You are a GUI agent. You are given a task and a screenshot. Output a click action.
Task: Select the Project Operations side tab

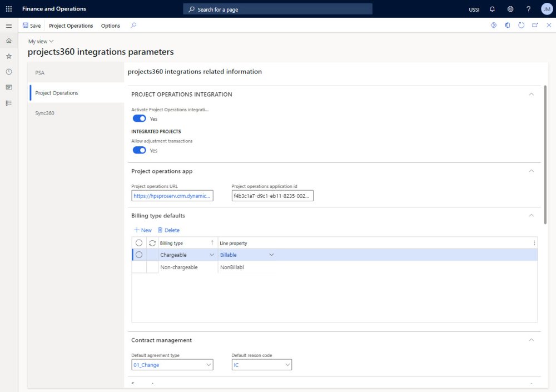[76, 93]
